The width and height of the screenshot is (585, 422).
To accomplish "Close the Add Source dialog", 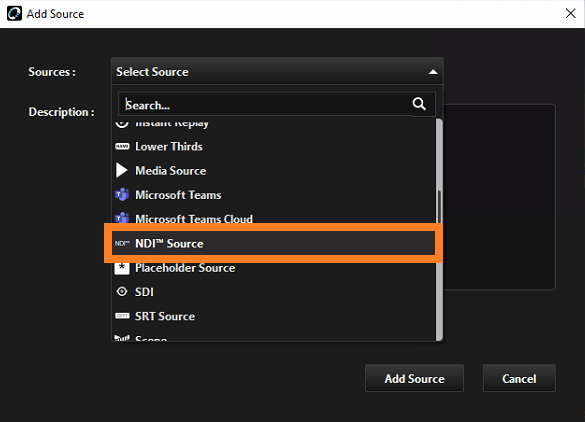I will [570, 14].
